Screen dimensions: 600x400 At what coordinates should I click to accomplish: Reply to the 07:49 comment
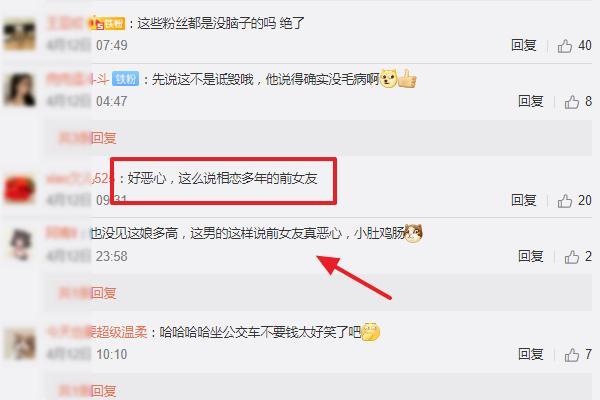pyautogui.click(x=523, y=46)
